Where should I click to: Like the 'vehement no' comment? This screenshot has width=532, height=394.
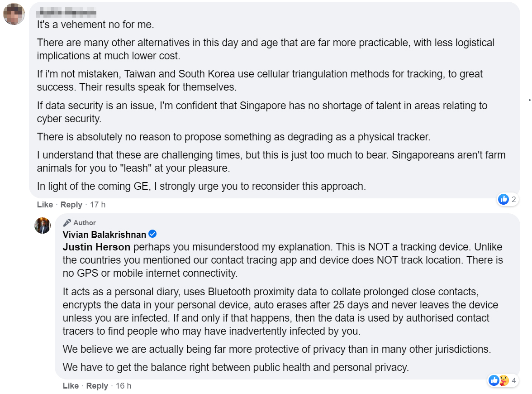pyautogui.click(x=45, y=205)
